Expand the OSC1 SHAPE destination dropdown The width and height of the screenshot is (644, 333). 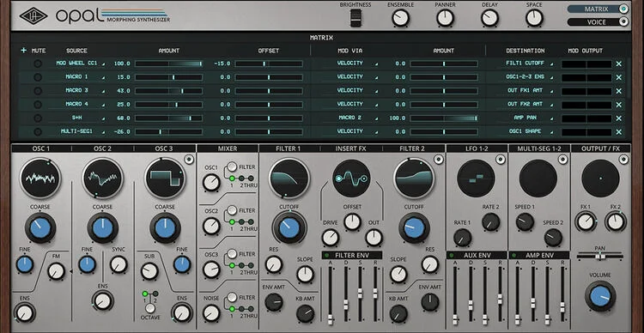530,131
